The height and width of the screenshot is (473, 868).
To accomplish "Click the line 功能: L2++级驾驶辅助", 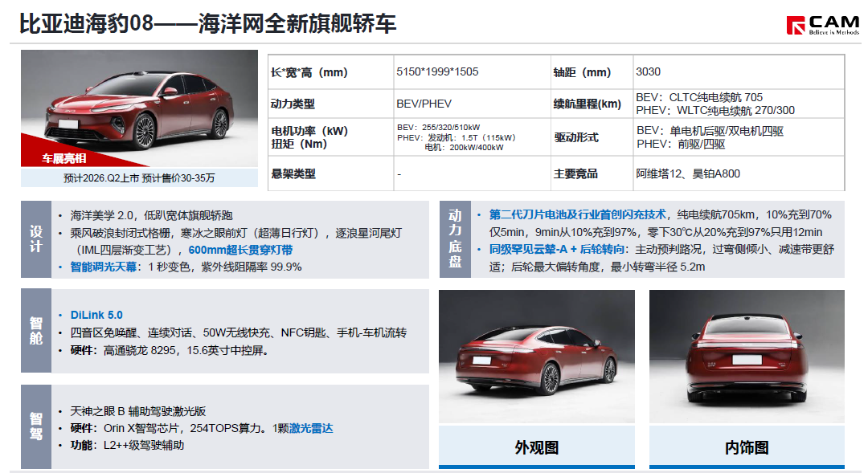I will point(127,446).
